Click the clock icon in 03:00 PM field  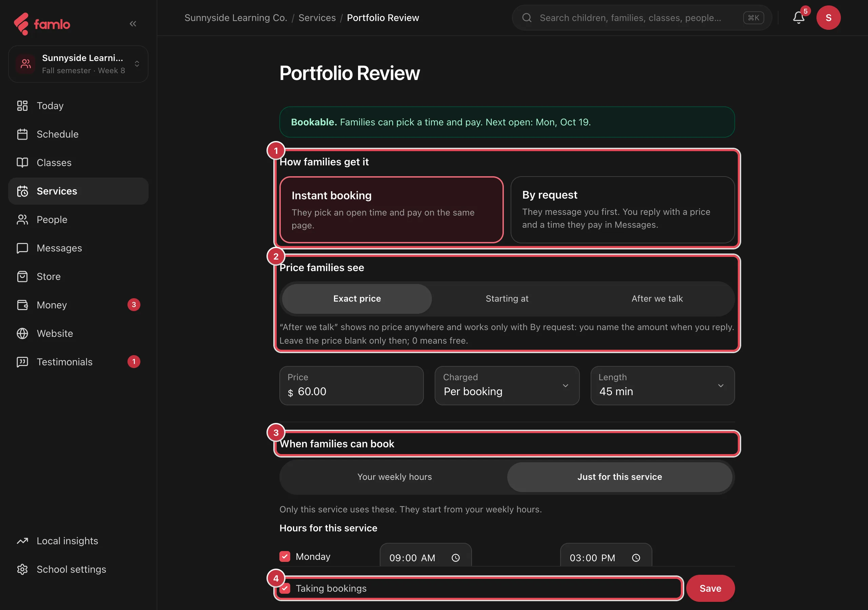(636, 558)
